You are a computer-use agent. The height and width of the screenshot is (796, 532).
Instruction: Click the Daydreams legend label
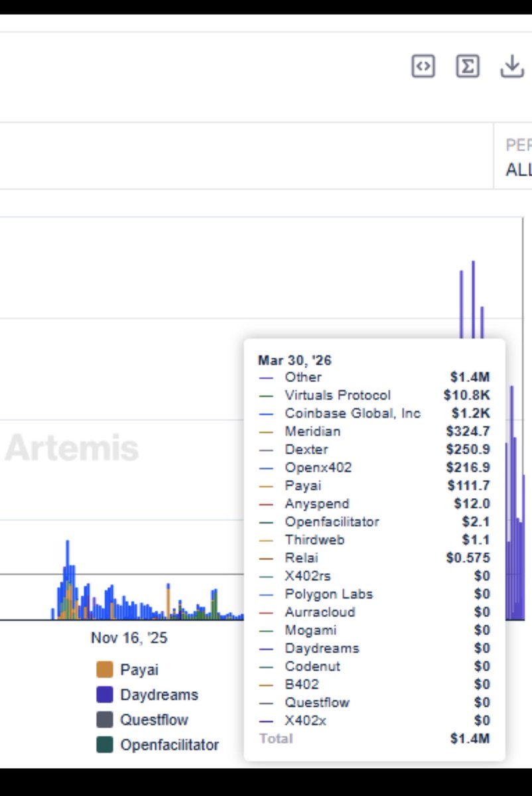[x=159, y=695]
